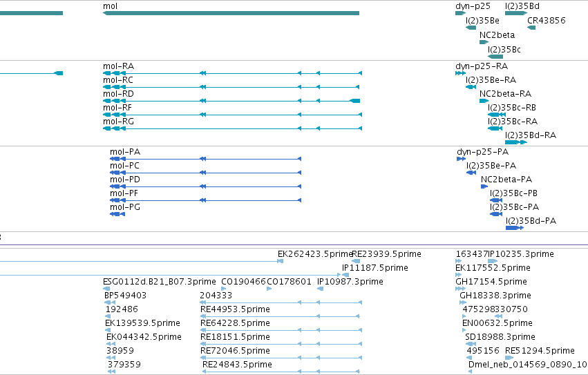The width and height of the screenshot is (588, 375).
Task: Select the l(2)35Bd gene feature
Action: pos(516,13)
